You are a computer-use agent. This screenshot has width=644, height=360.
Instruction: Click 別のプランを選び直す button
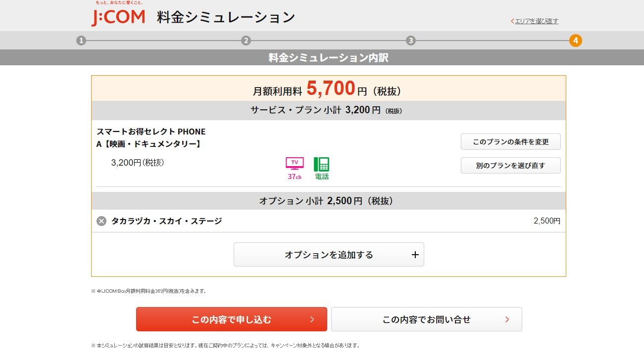coord(511,165)
